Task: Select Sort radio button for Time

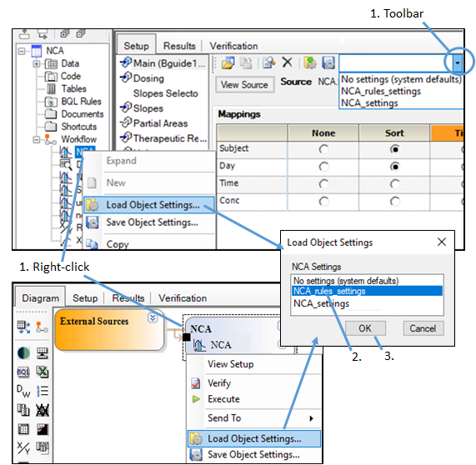Action: click(x=394, y=183)
